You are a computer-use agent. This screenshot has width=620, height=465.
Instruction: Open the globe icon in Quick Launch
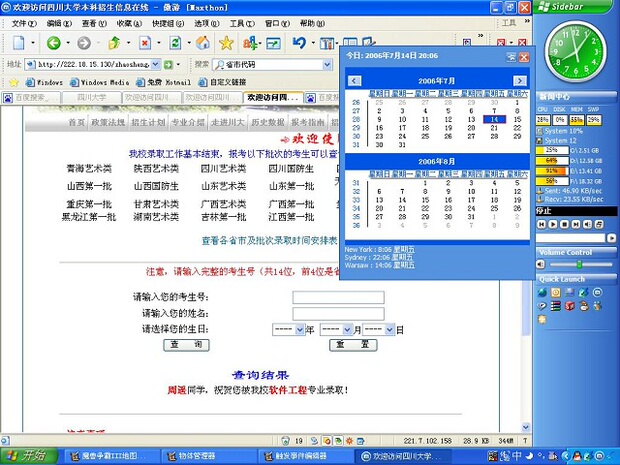coord(542,293)
